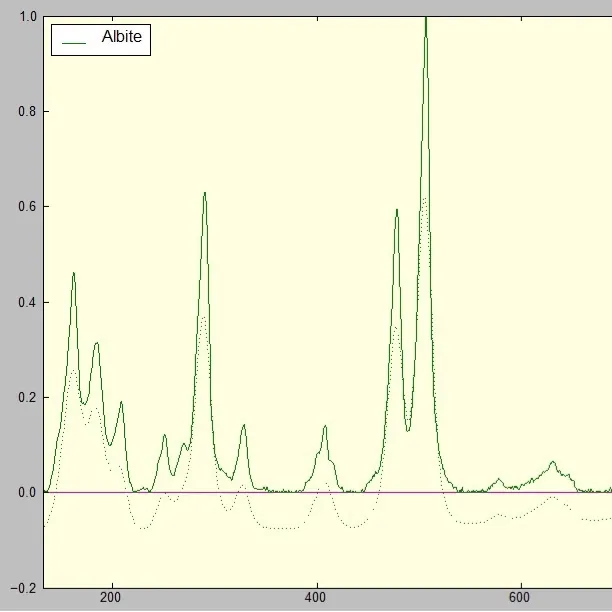Select the 0.6 y-axis tick label
Image resolution: width=612 pixels, height=612 pixels.
[28, 206]
